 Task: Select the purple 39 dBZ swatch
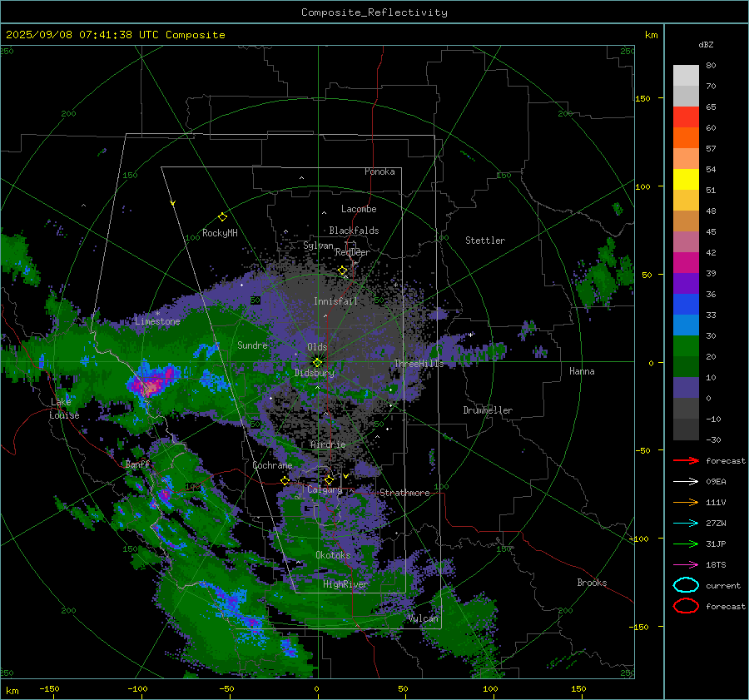686,284
